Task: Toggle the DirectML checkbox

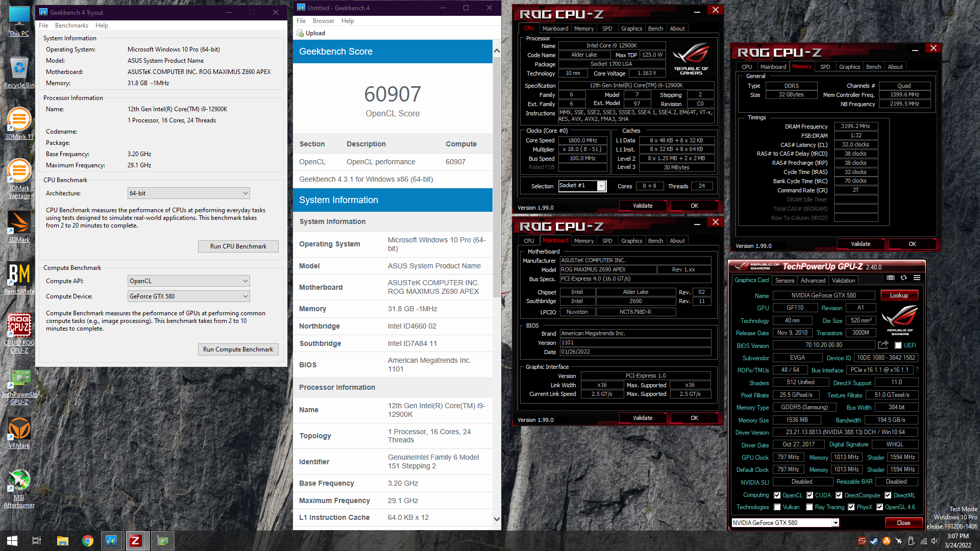Action: [x=888, y=495]
